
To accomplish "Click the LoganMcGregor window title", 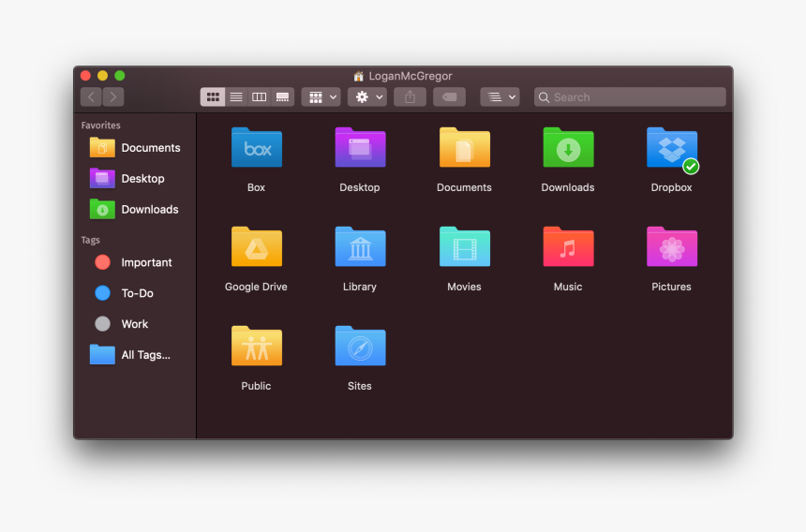I will pos(410,76).
